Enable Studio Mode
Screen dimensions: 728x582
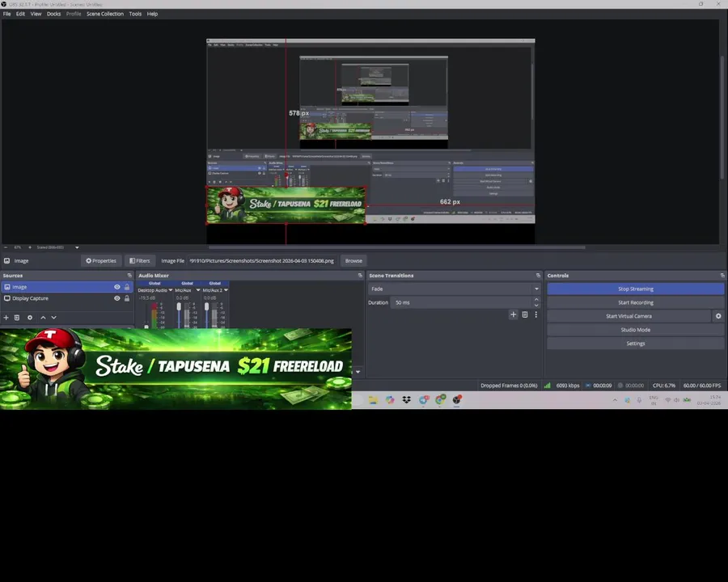(x=635, y=330)
